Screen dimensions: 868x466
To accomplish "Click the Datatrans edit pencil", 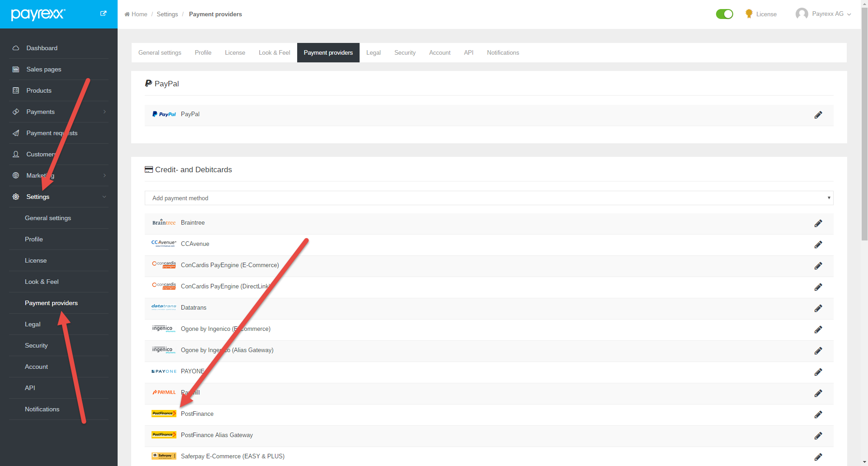I will (818, 308).
